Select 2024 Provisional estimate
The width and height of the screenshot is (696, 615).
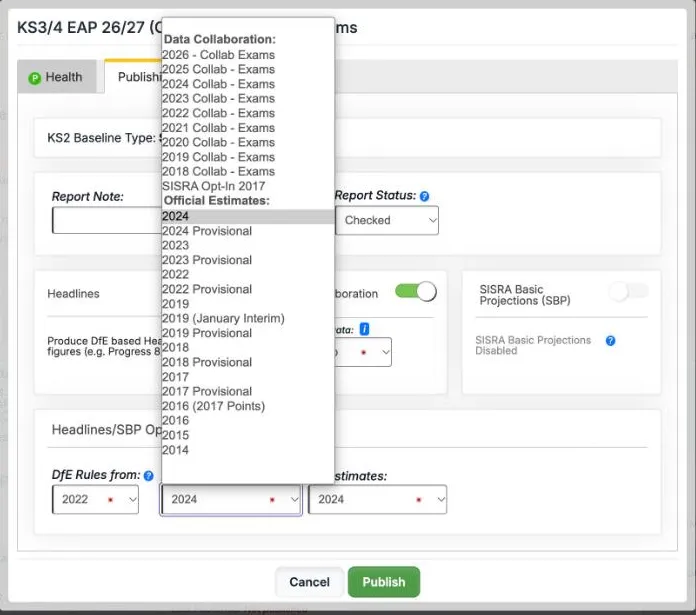248,231
